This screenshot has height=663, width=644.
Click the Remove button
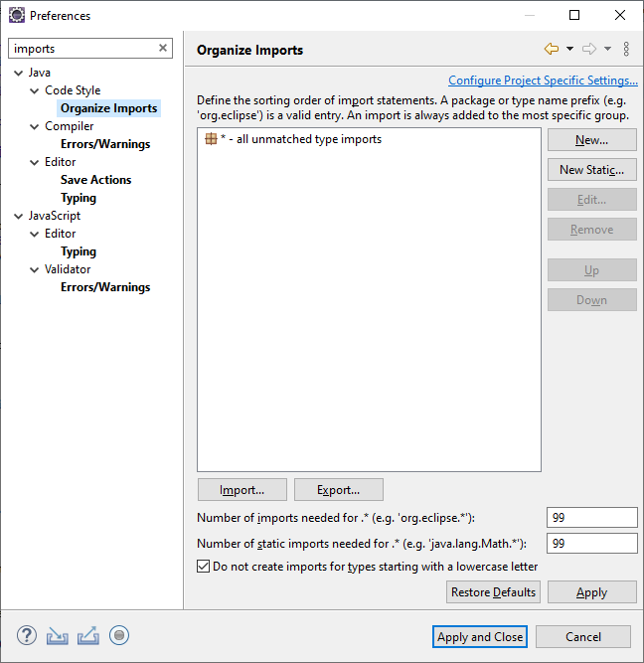pos(592,230)
